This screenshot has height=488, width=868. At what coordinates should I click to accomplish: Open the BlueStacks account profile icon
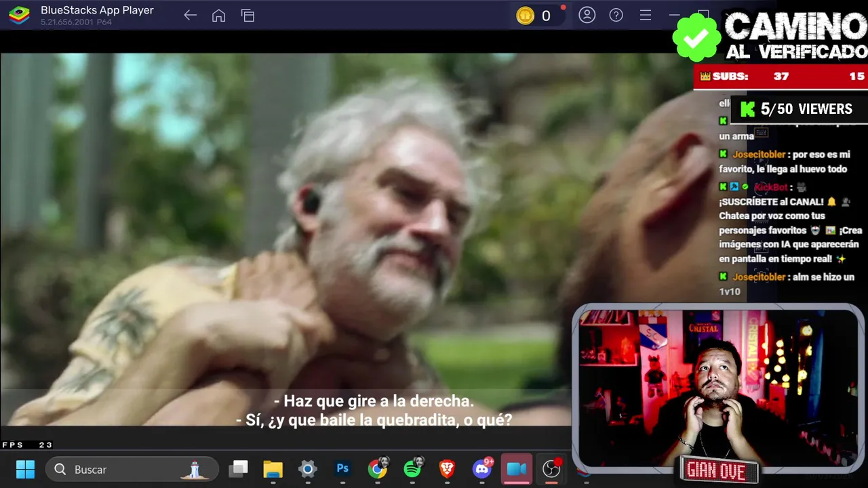click(x=587, y=15)
